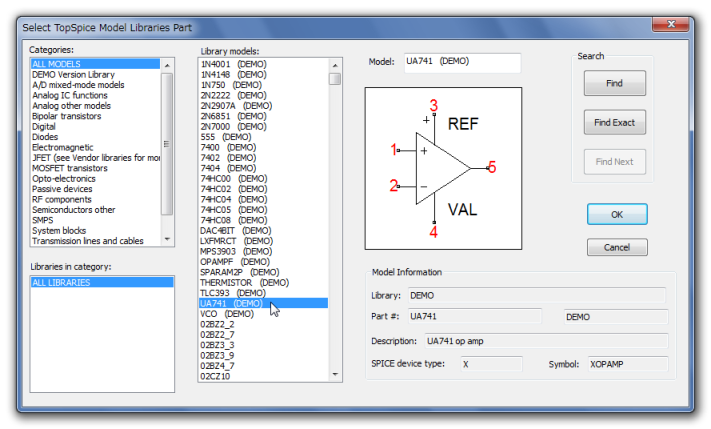The image size is (711, 429).
Task: Select 02CZ10 model
Action: (263, 376)
